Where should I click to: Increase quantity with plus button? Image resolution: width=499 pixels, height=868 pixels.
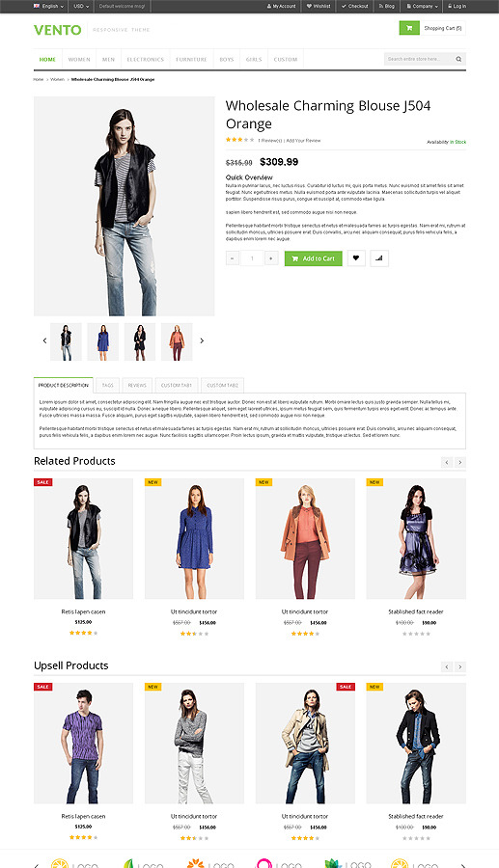pyautogui.click(x=271, y=258)
